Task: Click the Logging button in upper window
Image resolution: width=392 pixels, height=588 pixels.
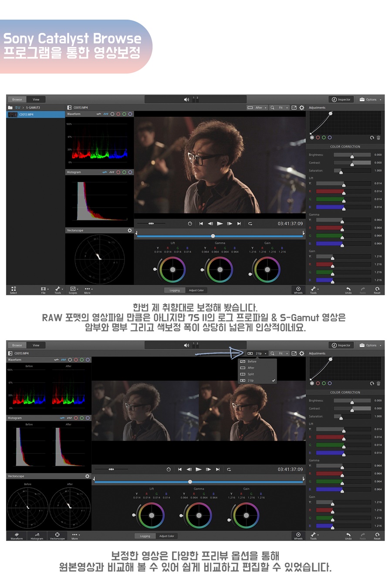Action: [x=175, y=290]
